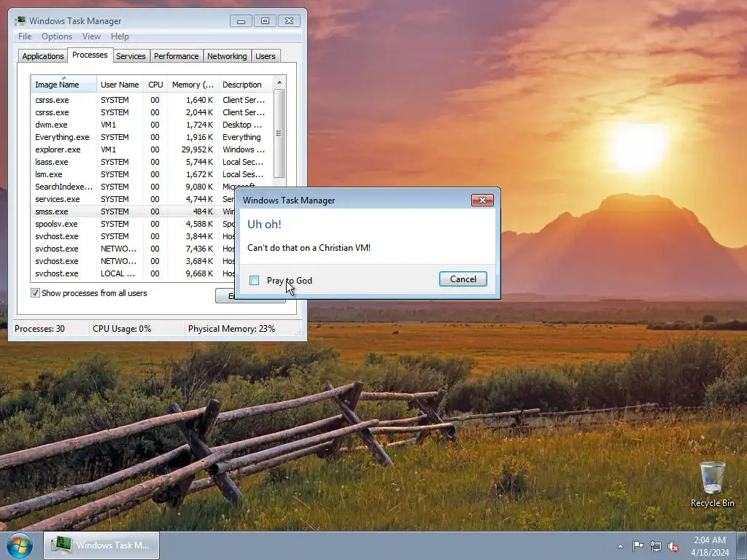Image resolution: width=747 pixels, height=560 pixels.
Task: Select the lsass.exe process row
Action: [152, 162]
